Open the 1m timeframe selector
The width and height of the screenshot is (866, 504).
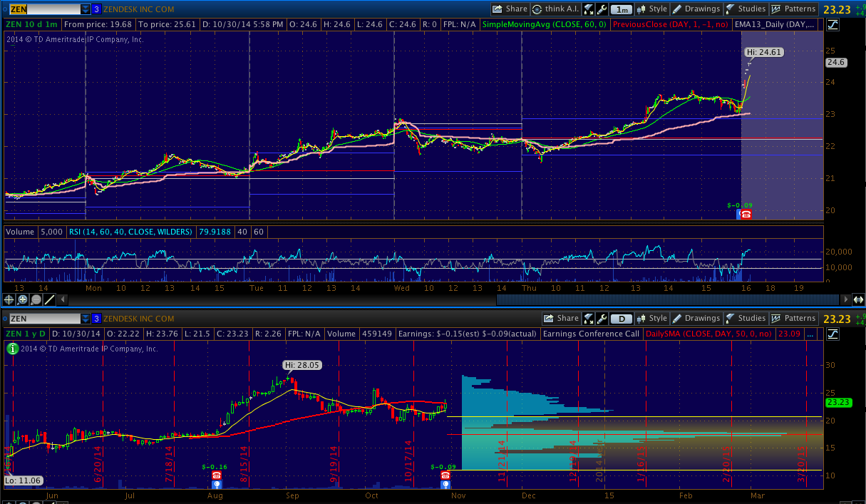pos(622,9)
